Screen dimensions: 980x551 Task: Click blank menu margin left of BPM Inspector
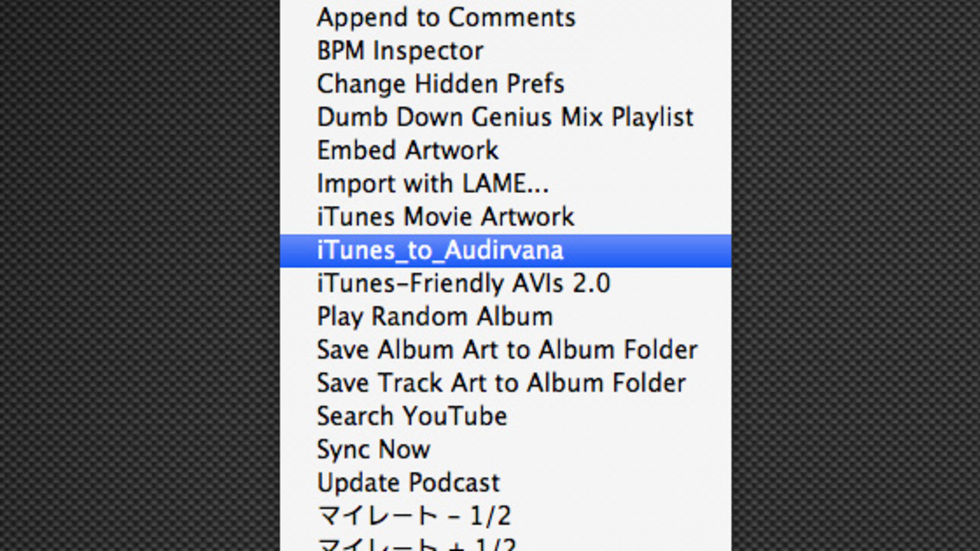298,51
